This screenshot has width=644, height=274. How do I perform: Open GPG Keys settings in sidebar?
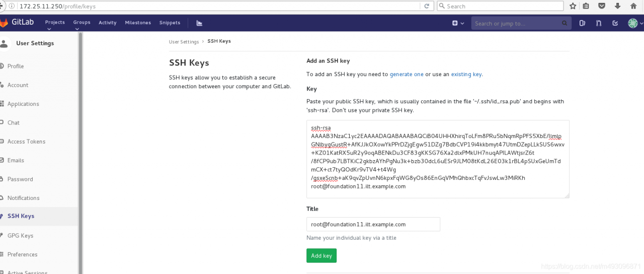pos(20,235)
